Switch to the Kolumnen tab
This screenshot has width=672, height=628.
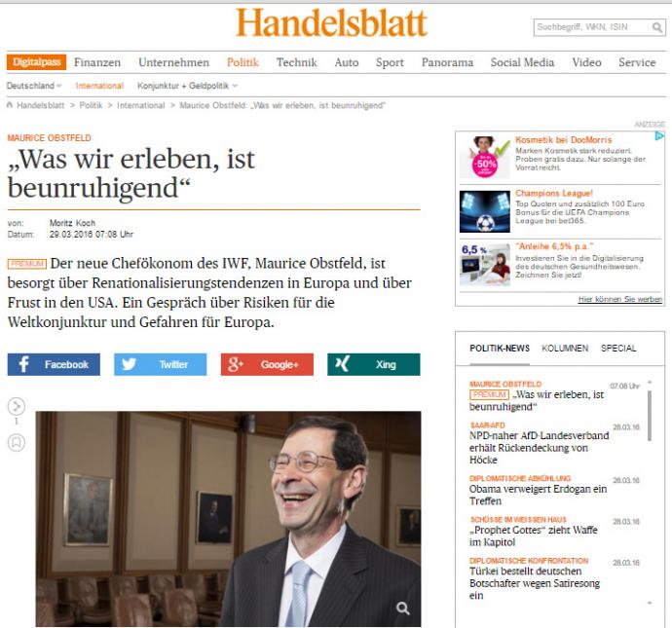[x=565, y=349]
